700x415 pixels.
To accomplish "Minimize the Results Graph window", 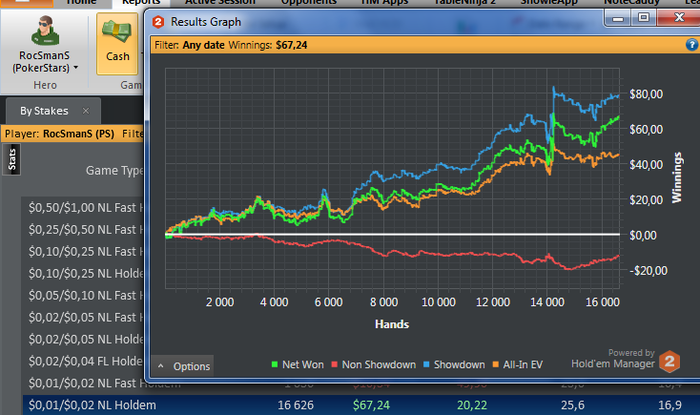I will (x=618, y=18).
